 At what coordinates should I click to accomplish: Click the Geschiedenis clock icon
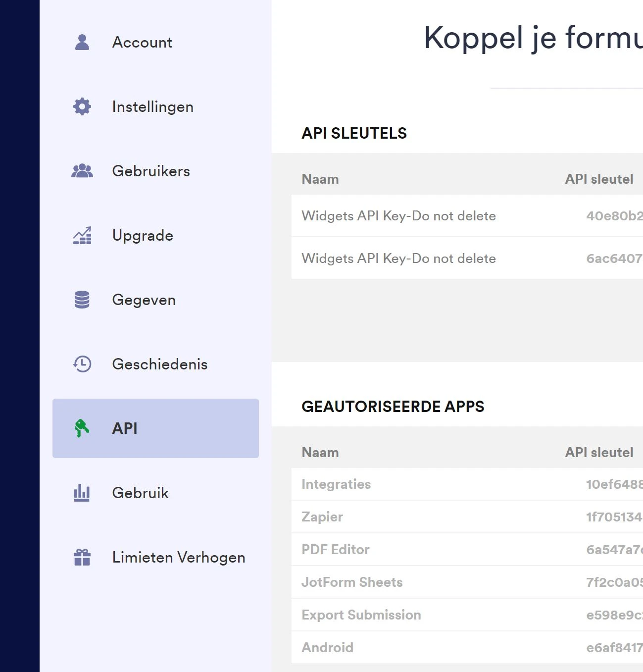82,364
